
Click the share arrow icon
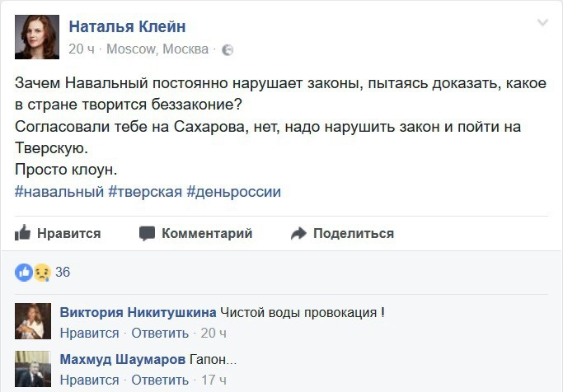298,234
